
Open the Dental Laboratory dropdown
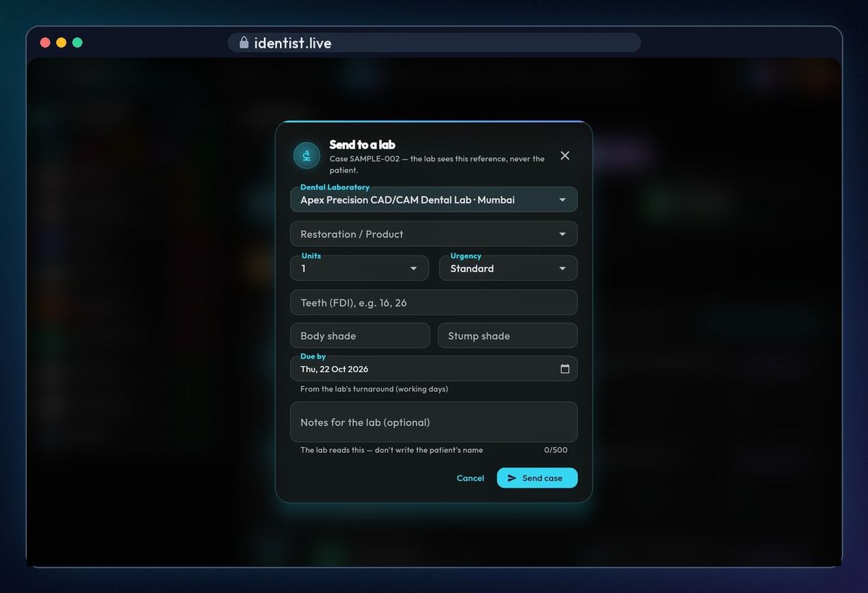pyautogui.click(x=434, y=200)
